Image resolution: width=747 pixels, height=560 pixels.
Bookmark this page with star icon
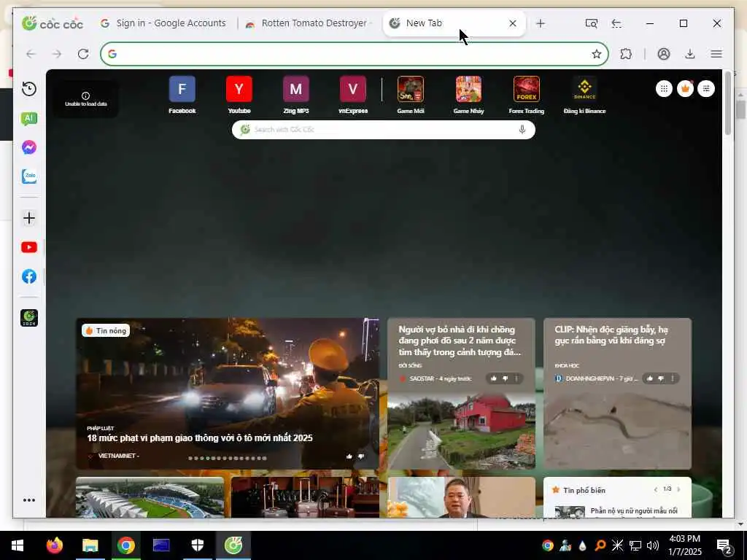tap(597, 54)
